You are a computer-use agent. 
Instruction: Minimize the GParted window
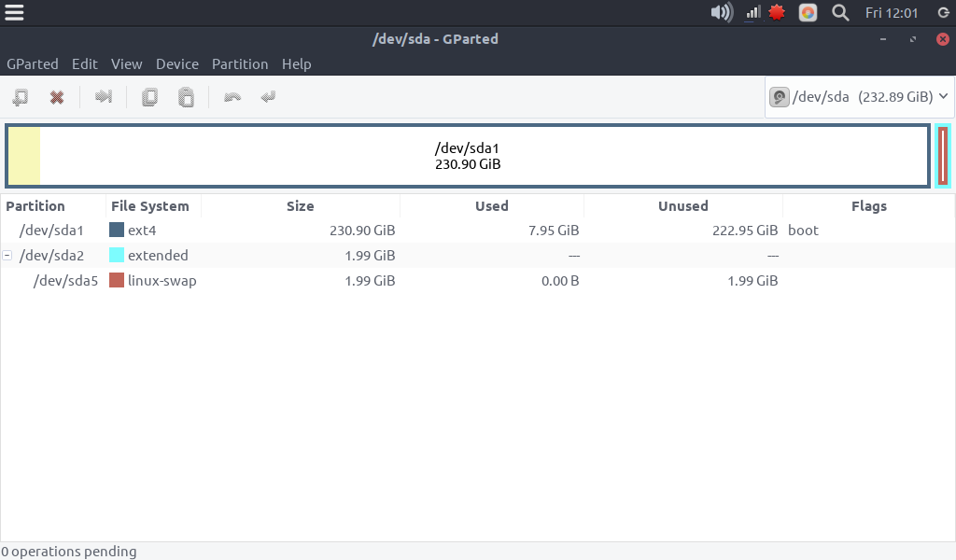(883, 39)
